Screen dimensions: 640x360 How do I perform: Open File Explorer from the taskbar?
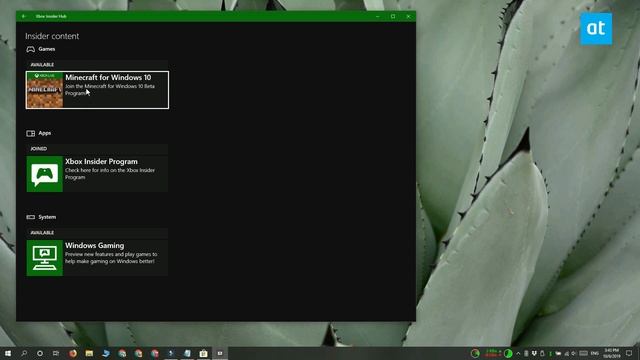(x=89, y=353)
